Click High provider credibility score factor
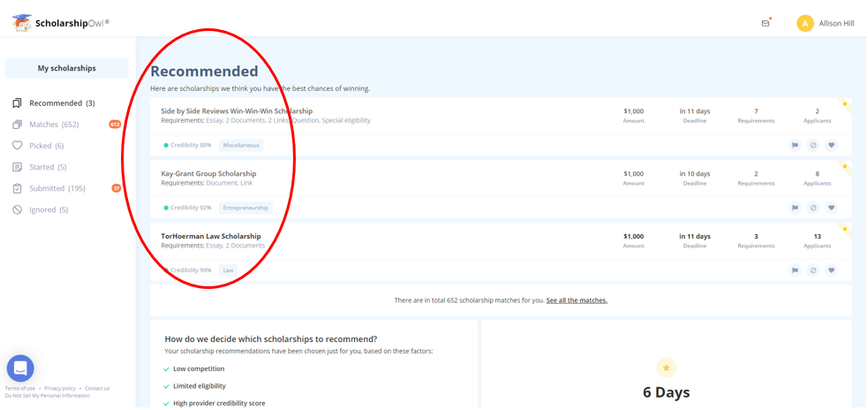 click(x=219, y=403)
